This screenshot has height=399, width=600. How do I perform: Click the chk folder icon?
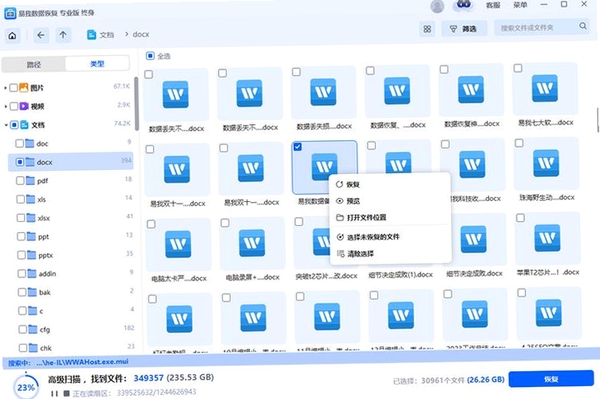click(34, 348)
